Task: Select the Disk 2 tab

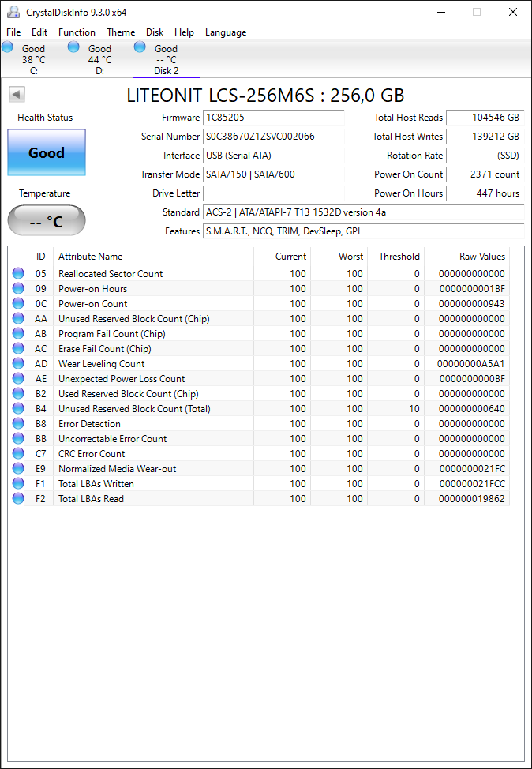Action: pos(167,59)
